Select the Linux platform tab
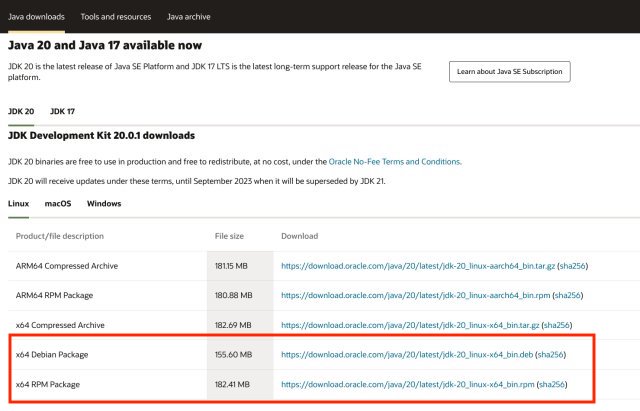Viewport: 640px width, 411px height. tap(19, 203)
